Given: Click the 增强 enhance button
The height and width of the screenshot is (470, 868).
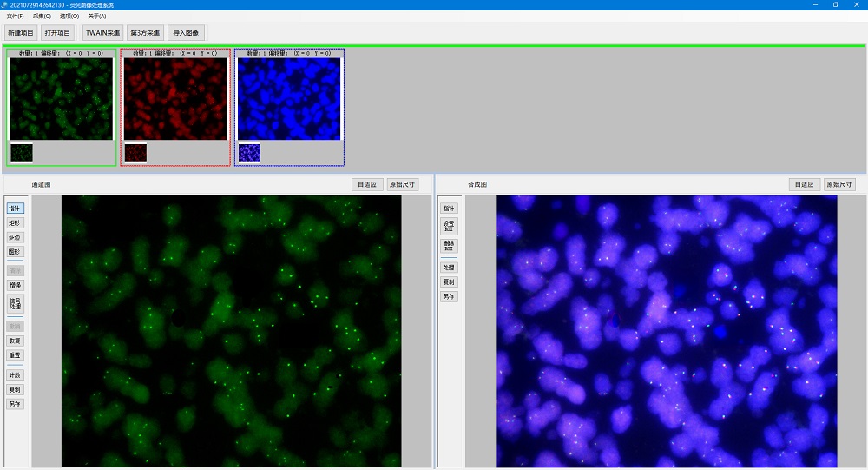Looking at the screenshot, I should click(15, 285).
